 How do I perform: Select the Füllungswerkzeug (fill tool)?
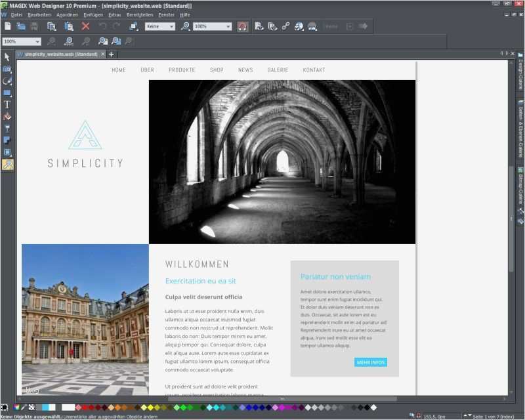click(x=8, y=115)
